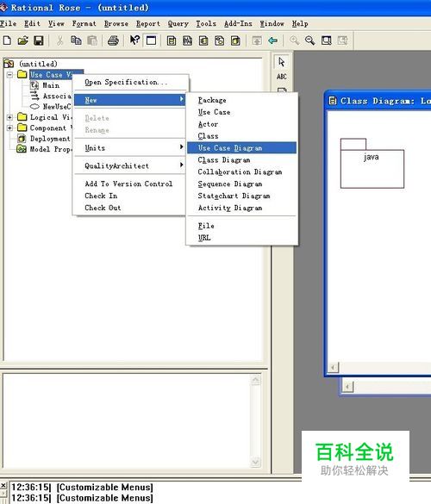
Task: Choose Statechart Diagram in New submenu
Action: point(241,196)
